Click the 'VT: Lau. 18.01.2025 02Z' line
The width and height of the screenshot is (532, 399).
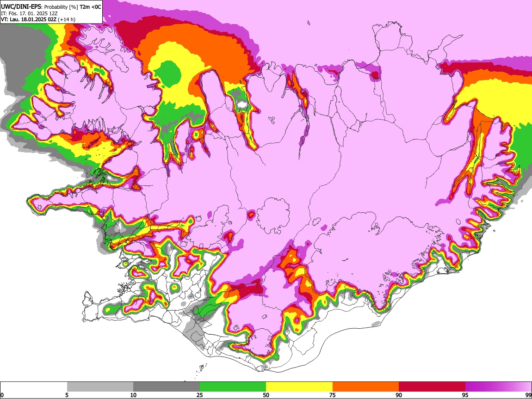click(x=29, y=19)
